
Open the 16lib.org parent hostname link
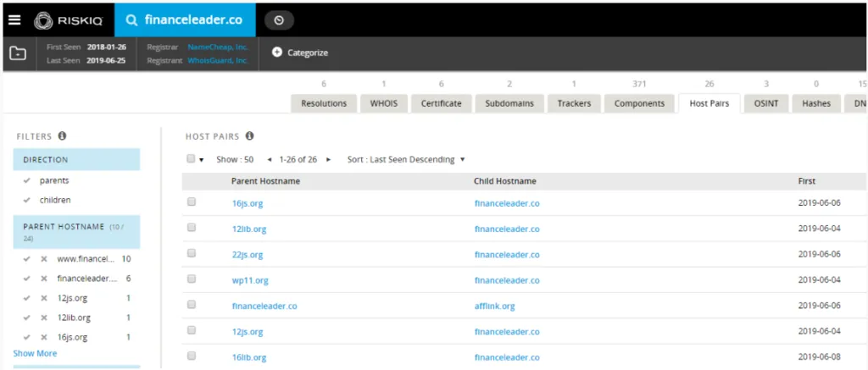(249, 357)
